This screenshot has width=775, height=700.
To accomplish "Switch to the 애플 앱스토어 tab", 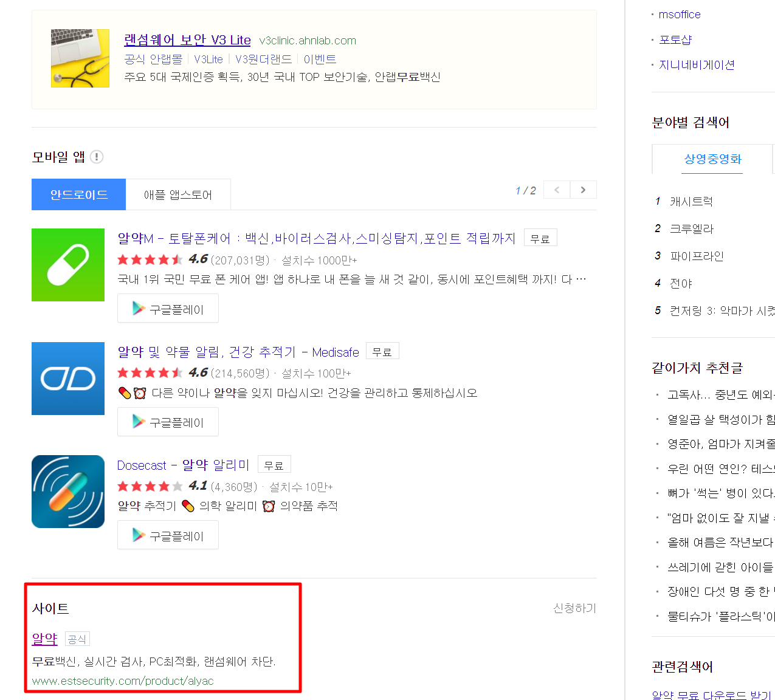I will tap(178, 194).
